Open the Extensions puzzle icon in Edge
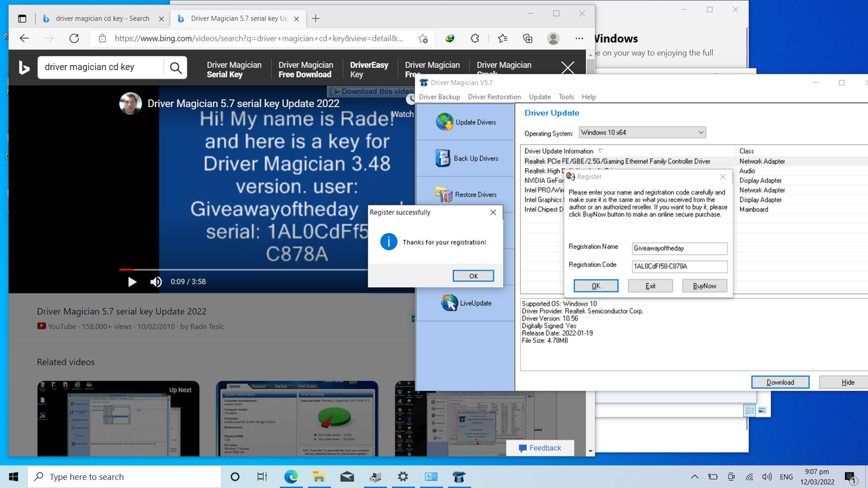868x488 pixels. [x=475, y=39]
